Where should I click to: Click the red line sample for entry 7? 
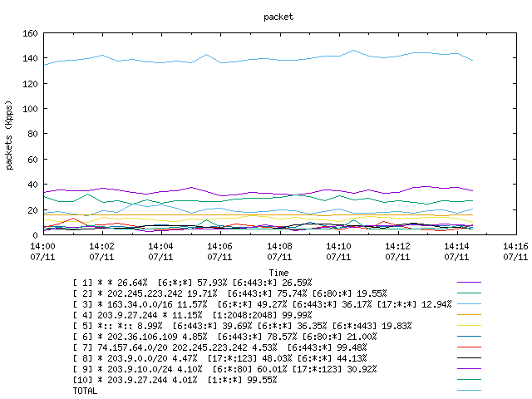coord(469,347)
